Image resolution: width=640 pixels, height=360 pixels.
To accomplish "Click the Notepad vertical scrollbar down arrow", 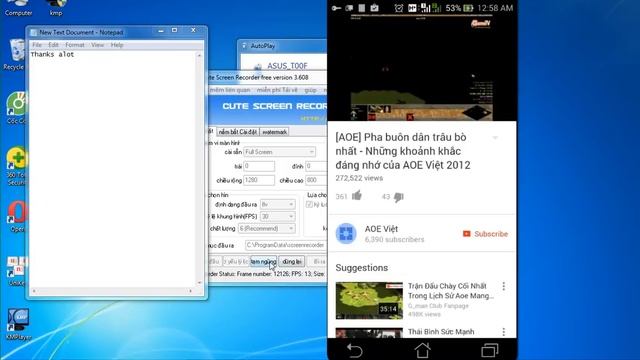I will coord(199,283).
